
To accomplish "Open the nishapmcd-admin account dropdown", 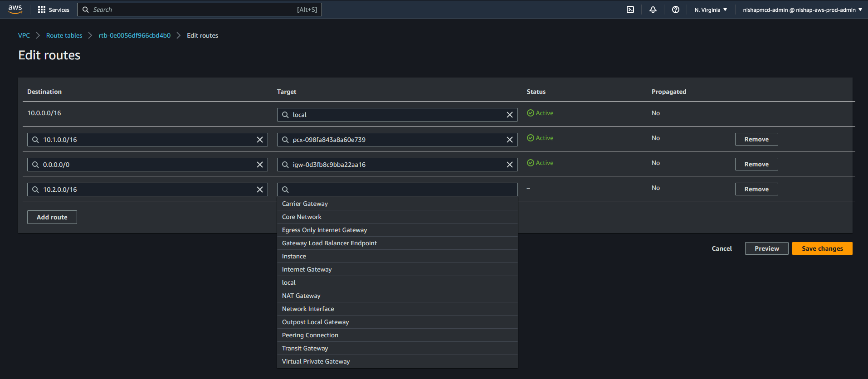I will coord(802,10).
